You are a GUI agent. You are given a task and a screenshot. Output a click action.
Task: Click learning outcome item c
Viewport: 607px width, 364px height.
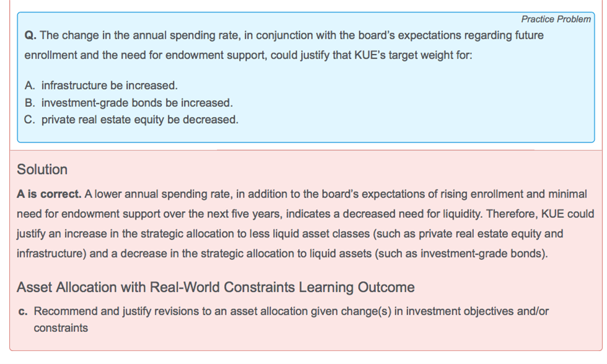(291, 311)
